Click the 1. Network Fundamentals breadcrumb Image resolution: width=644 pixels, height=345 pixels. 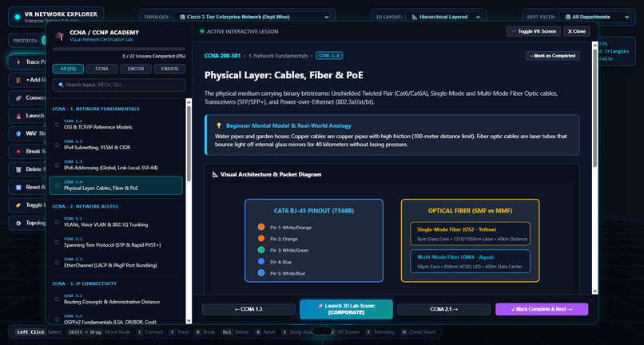click(x=278, y=56)
